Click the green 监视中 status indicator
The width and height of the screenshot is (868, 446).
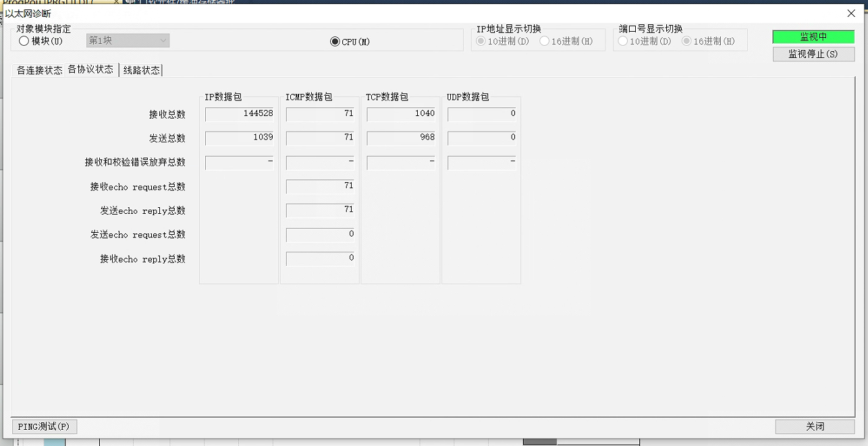coord(813,37)
